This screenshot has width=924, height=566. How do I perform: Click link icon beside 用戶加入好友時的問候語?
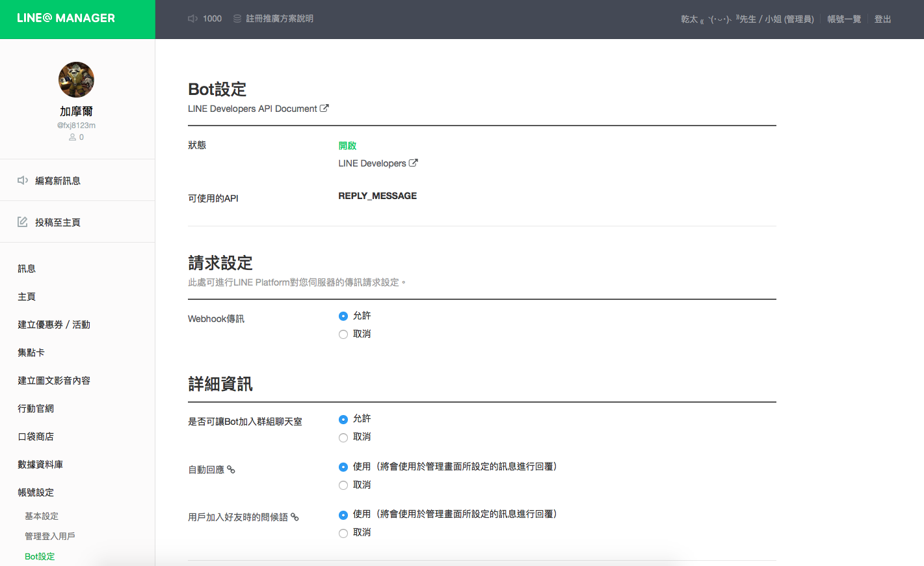pyautogui.click(x=295, y=517)
